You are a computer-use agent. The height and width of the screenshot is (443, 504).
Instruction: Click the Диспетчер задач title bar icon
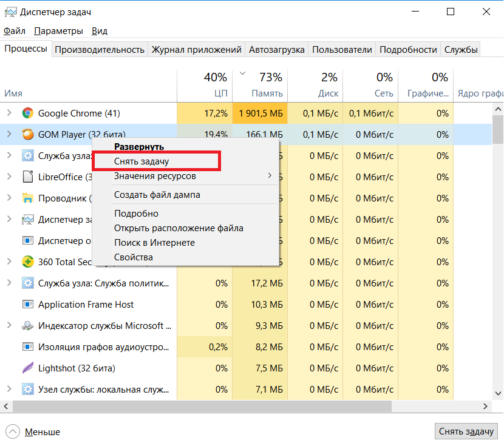pos(10,12)
